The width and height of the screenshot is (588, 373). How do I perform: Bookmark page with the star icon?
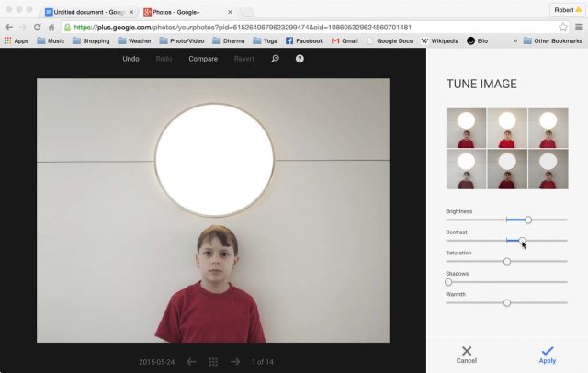coord(562,27)
